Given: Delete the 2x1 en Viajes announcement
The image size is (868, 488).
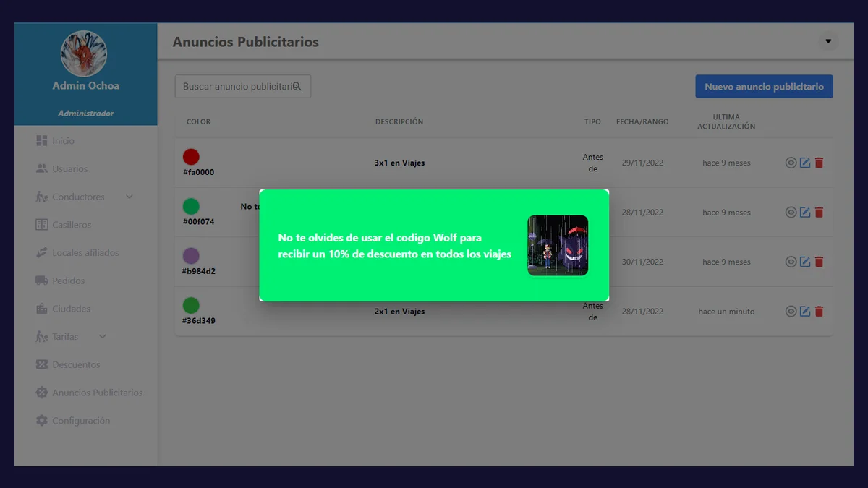Looking at the screenshot, I should coord(819,312).
